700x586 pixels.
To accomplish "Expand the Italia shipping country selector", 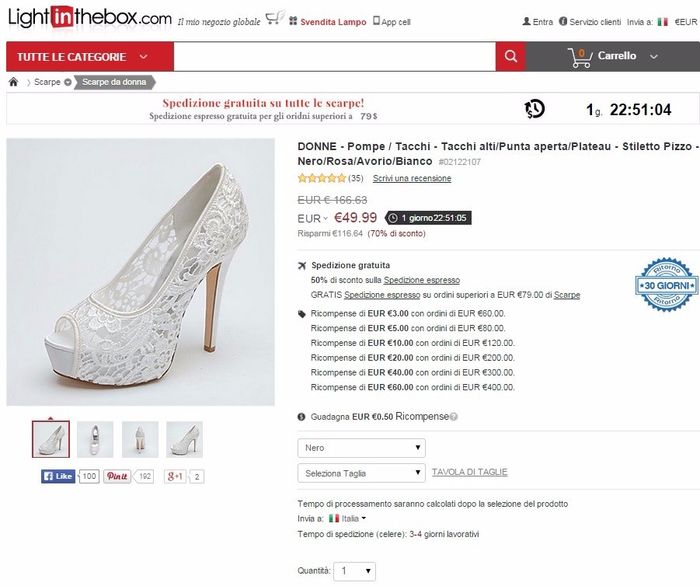I will point(347,519).
